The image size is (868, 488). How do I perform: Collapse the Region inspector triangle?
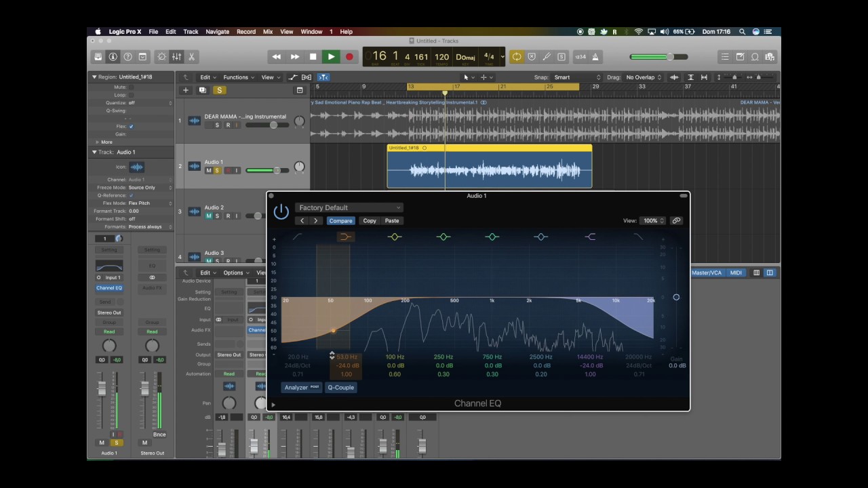coord(94,77)
